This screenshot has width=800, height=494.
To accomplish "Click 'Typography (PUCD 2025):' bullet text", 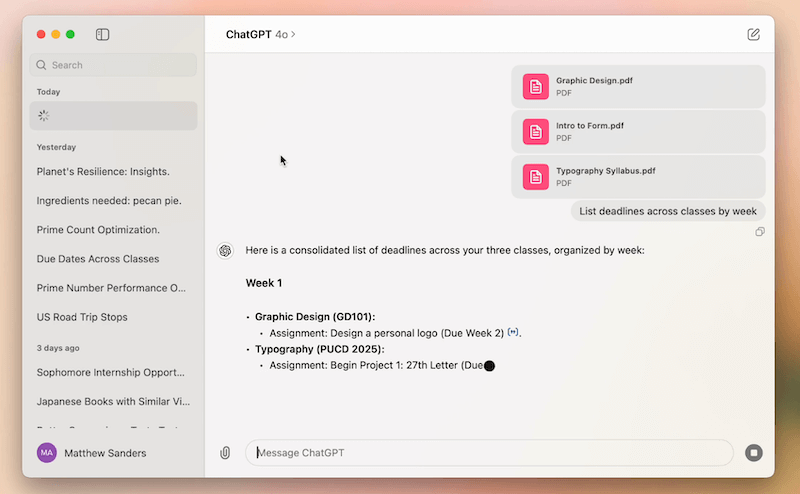I will tap(320, 349).
